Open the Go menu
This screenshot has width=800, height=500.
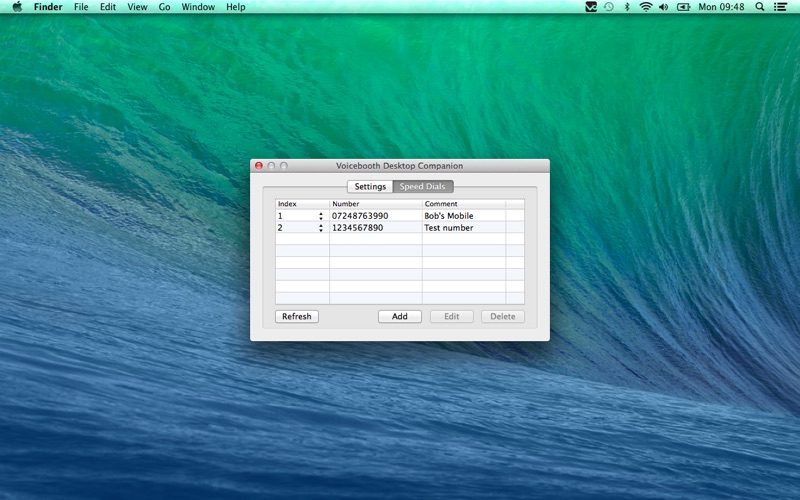pos(164,7)
